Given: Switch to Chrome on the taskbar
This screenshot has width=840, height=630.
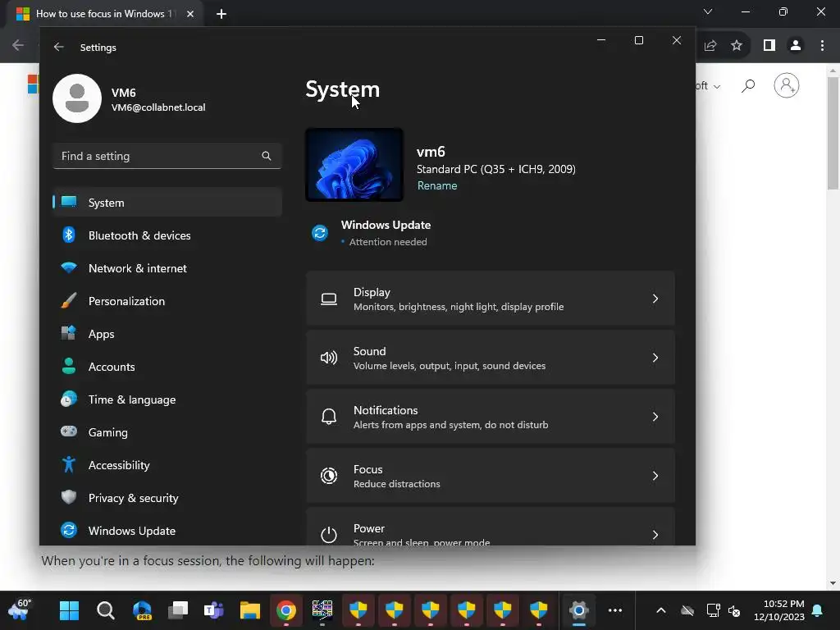Looking at the screenshot, I should pyautogui.click(x=286, y=610).
